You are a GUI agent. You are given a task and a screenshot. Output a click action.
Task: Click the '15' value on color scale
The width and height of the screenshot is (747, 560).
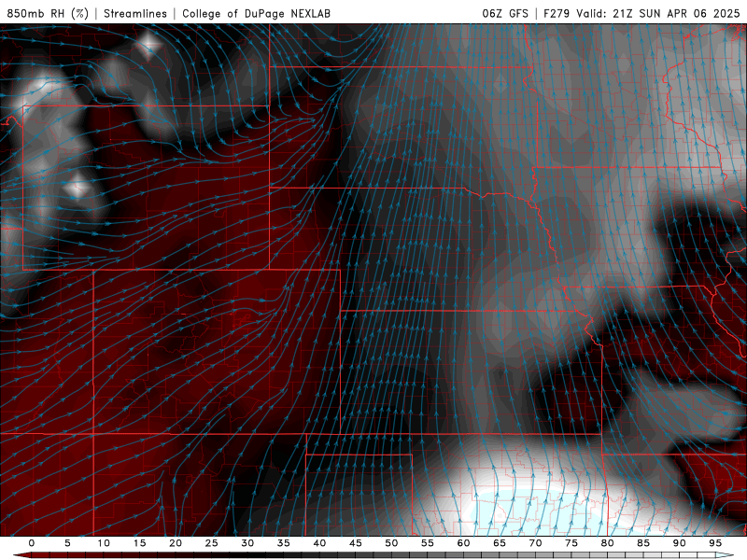click(x=139, y=543)
